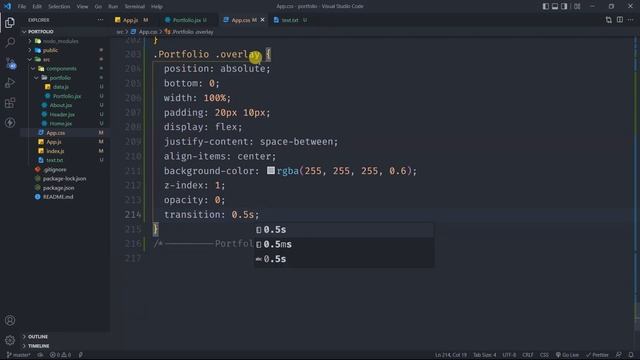Open package-lock.json in explorer
Screen dimensions: 640x360
pos(64,179)
